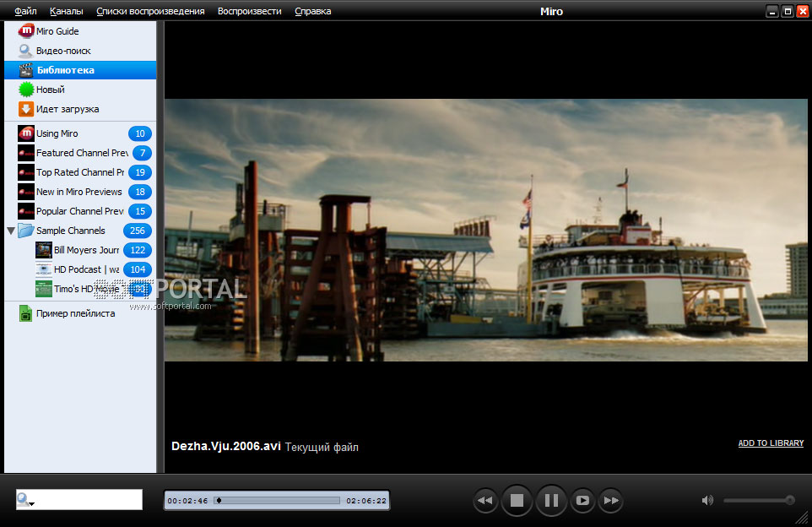Click the Timo's HD Movie channel icon
The width and height of the screenshot is (812, 527).
(44, 289)
